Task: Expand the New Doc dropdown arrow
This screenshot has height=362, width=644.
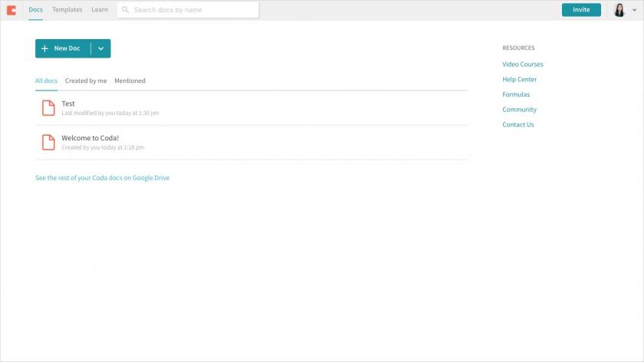Action: 101,48
